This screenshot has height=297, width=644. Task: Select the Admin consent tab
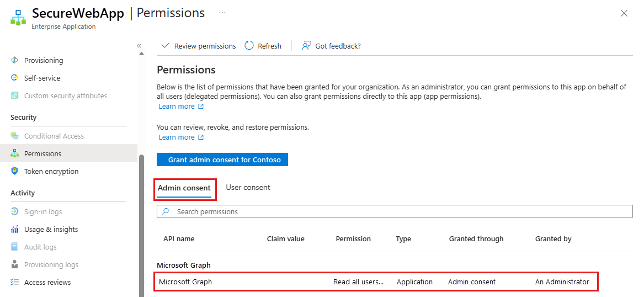click(x=184, y=188)
